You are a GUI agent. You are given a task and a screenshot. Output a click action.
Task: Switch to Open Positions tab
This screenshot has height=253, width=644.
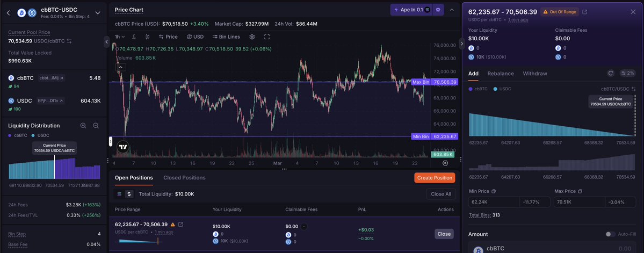(134, 178)
